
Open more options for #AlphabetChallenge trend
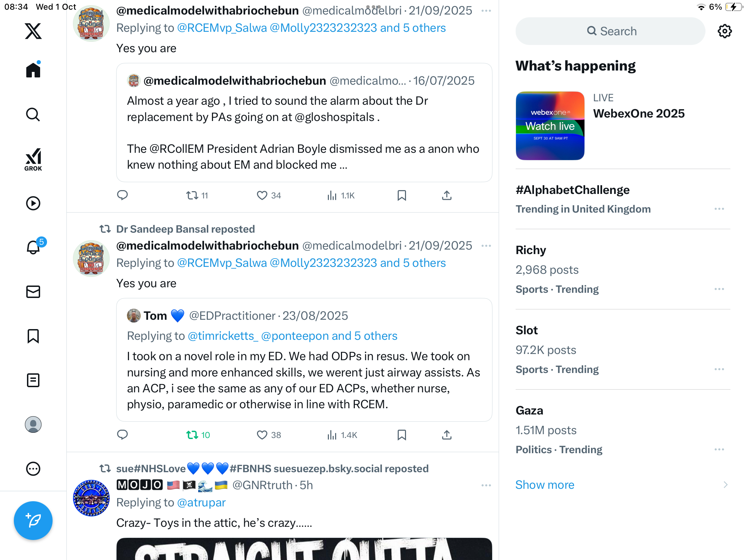719,209
